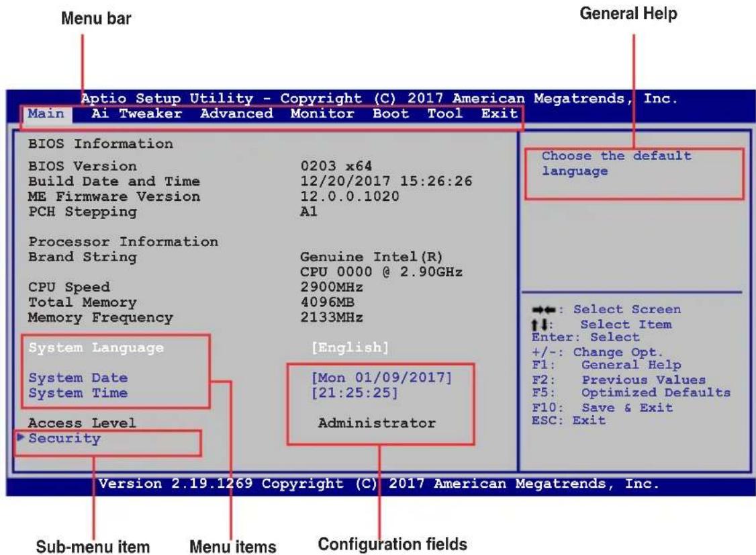Image resolution: width=756 pixels, height=555 pixels.
Task: Click Build Date and Time label
Action: 113,181
